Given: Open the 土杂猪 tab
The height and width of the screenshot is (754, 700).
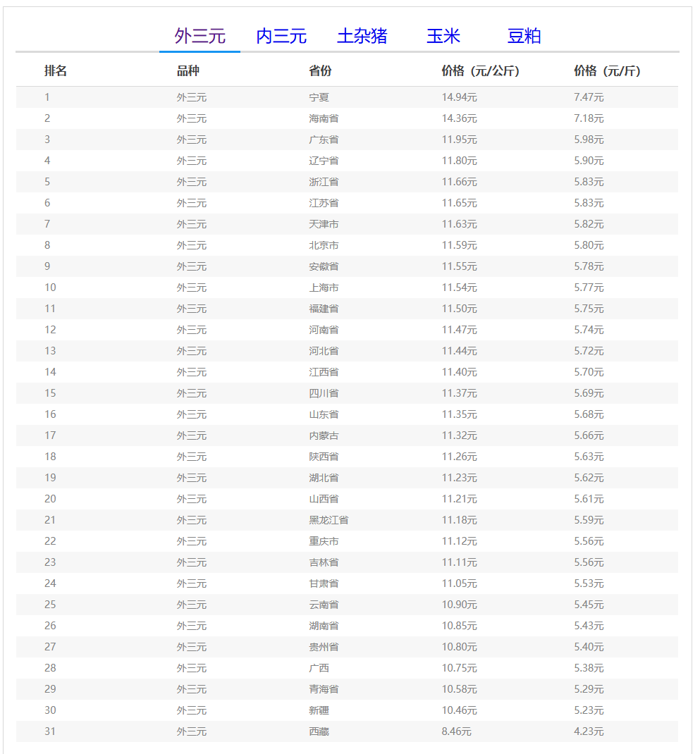Looking at the screenshot, I should pyautogui.click(x=362, y=36).
